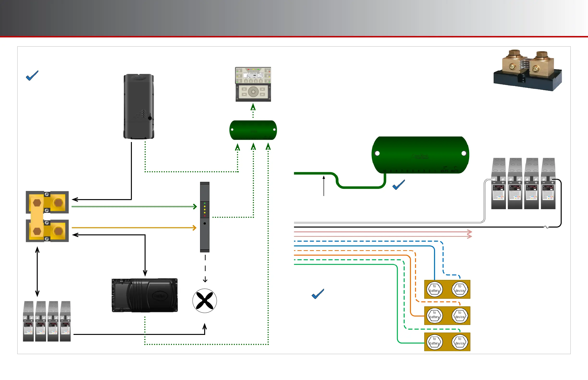Click '1st MATE' port label on large hub
The image size is (588, 380).
coord(455,169)
